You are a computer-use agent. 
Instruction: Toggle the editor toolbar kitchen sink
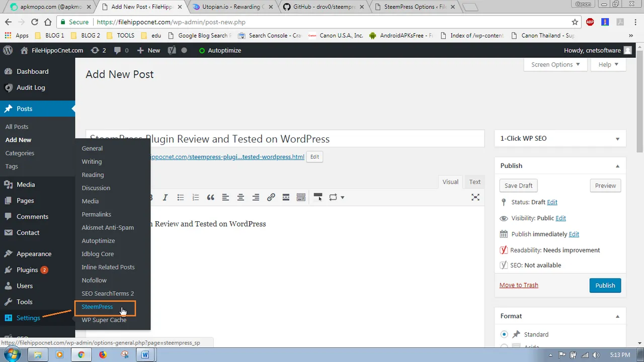click(x=301, y=198)
